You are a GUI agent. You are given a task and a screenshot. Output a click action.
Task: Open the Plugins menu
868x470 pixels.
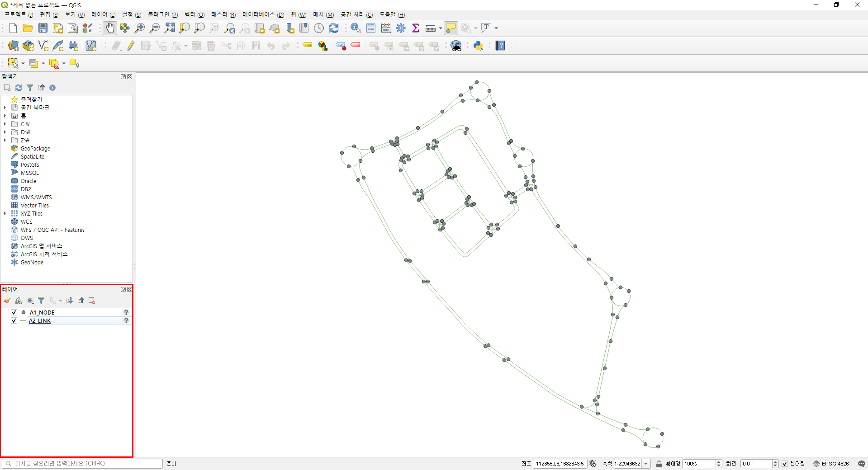163,15
